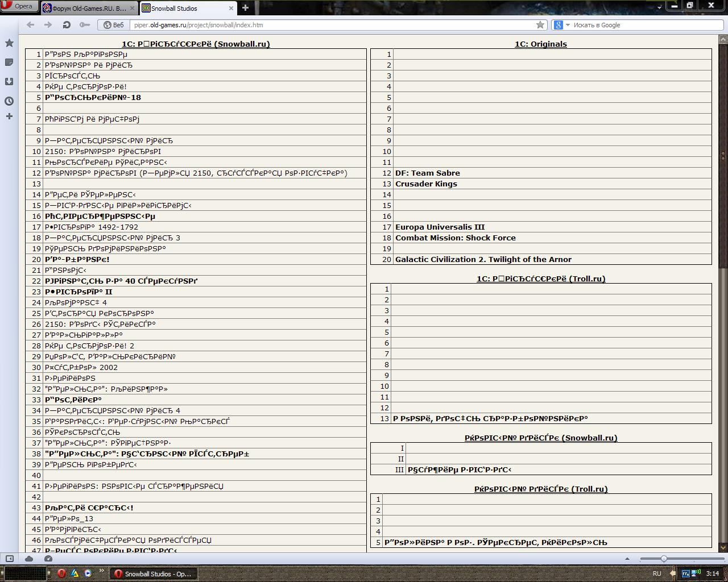Toggle Opera Turbo gauge icon
The image size is (728, 582).
pyautogui.click(x=48, y=559)
